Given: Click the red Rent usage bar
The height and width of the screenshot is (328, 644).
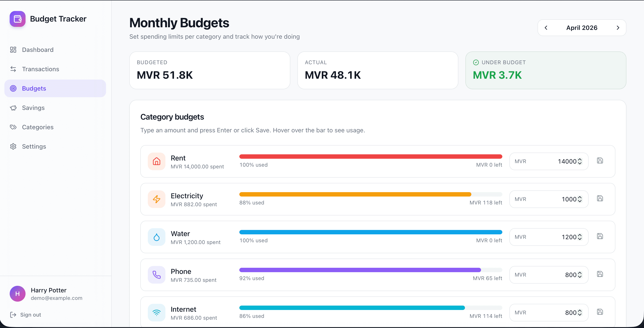Looking at the screenshot, I should pos(371,157).
